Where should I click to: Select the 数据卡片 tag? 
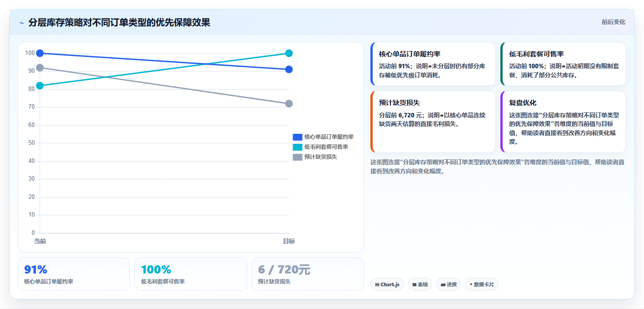[482, 284]
